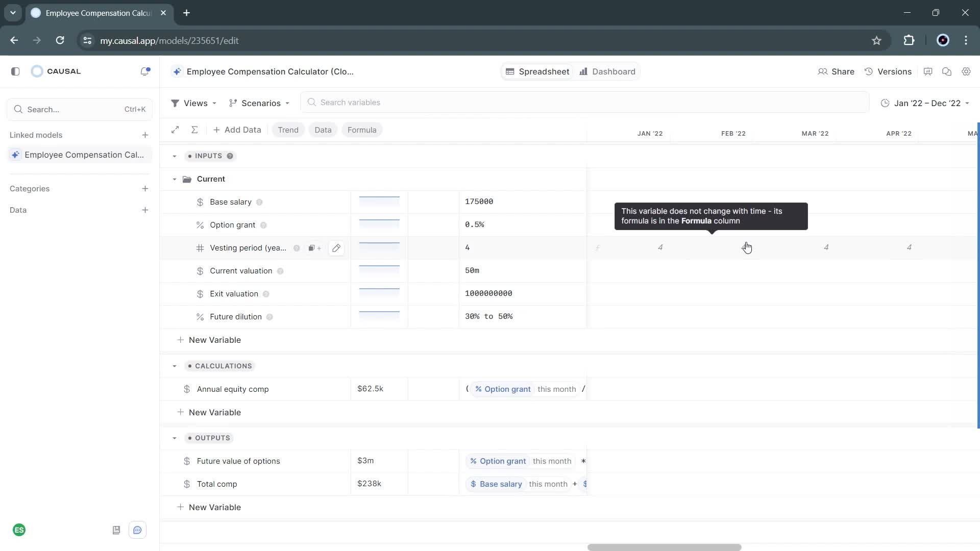980x551 pixels.
Task: Click the expand/collapse arrow icon for Inputs
Action: click(175, 156)
